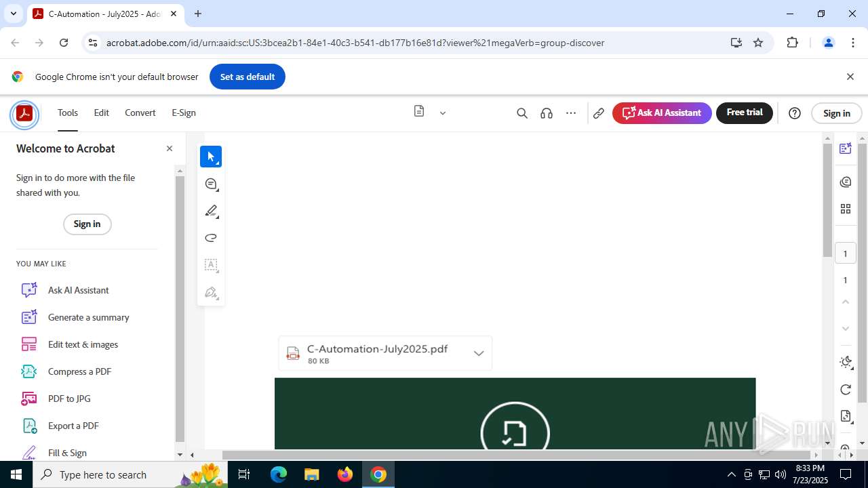This screenshot has width=868, height=488.
Task: Click the PDF to JPG icon
Action: (x=29, y=399)
